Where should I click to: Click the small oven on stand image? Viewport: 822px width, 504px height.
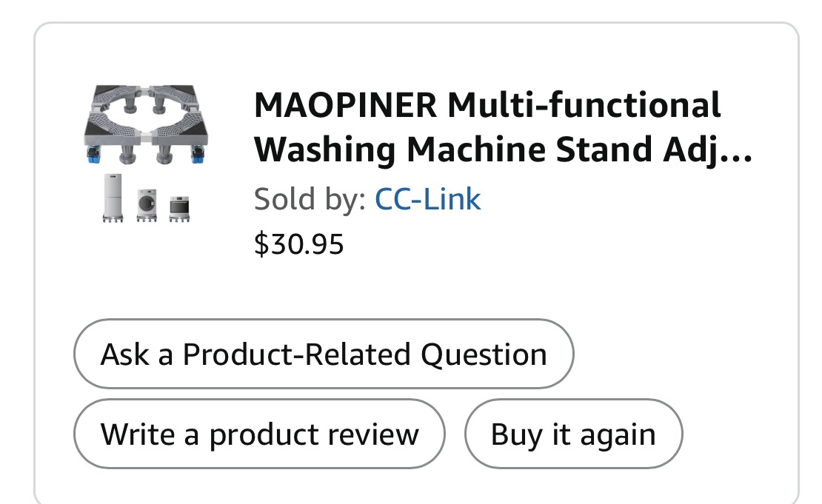coord(178,207)
